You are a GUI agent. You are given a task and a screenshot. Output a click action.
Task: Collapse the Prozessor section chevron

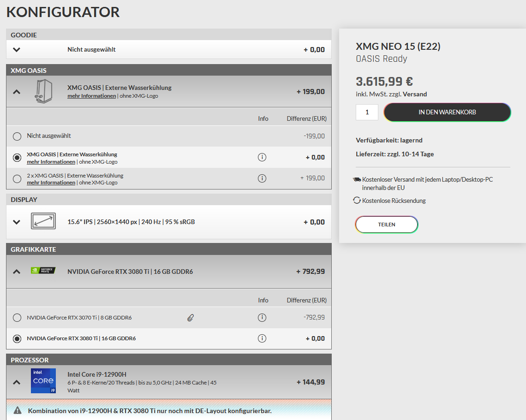coord(17,382)
